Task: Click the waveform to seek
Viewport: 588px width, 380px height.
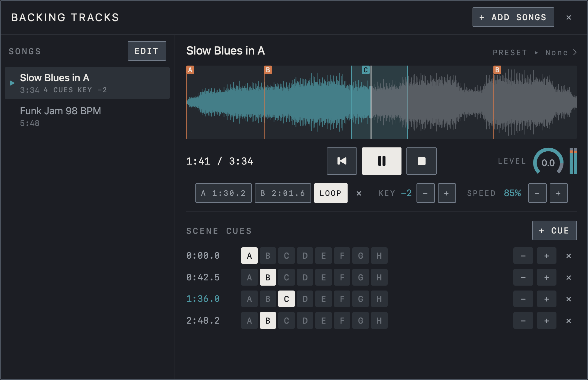Action: [x=382, y=102]
